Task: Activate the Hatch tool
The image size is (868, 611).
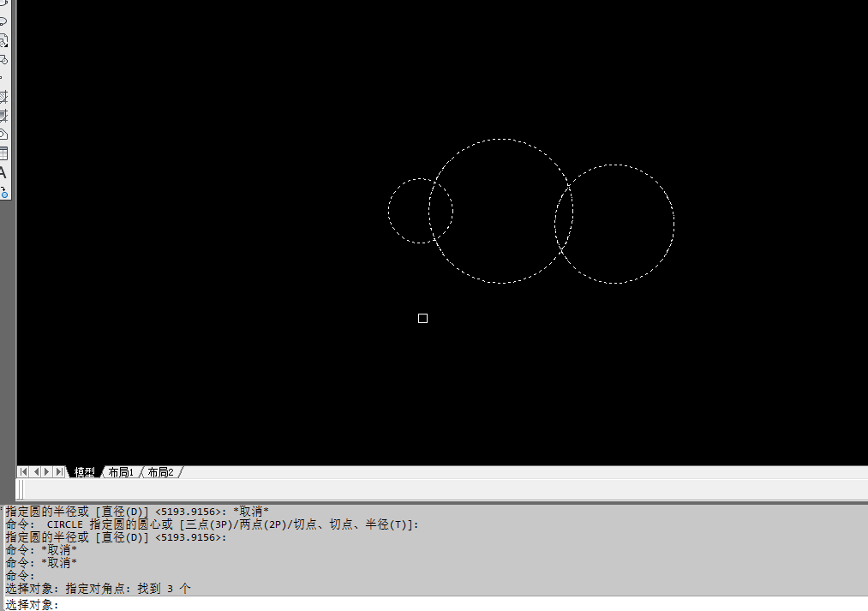Action: (x=3, y=97)
